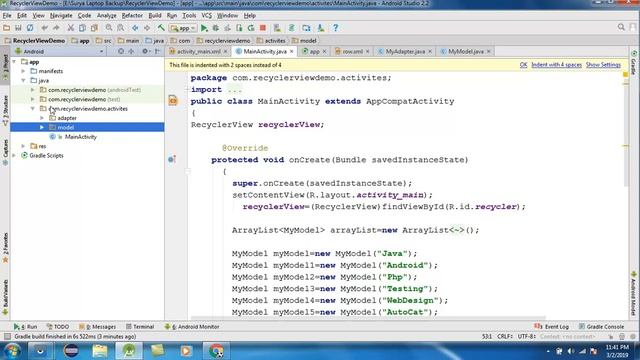This screenshot has height=360, width=640.
Task: Click the Replace icon in toolbar
Action: pos(121,28)
